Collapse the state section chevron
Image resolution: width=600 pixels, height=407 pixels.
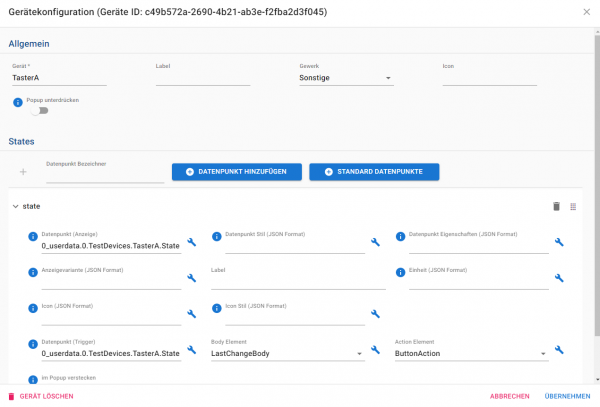click(15, 207)
